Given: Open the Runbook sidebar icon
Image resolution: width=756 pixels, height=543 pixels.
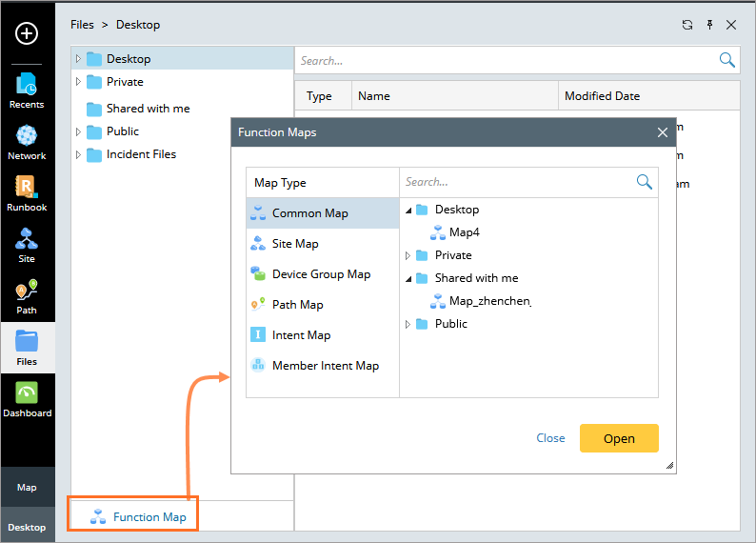Looking at the screenshot, I should [27, 192].
